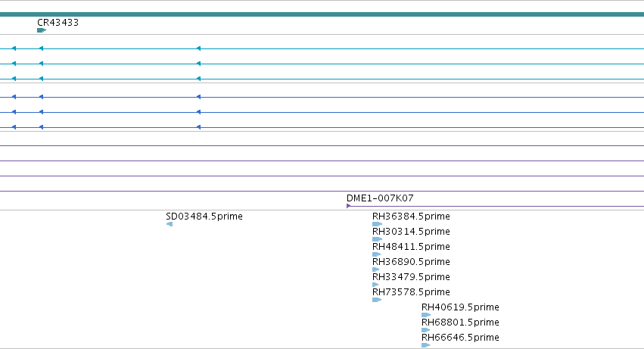Click the RH68801.5prime EST glyph
Viewport: 644px width, 349px height.
click(425, 330)
